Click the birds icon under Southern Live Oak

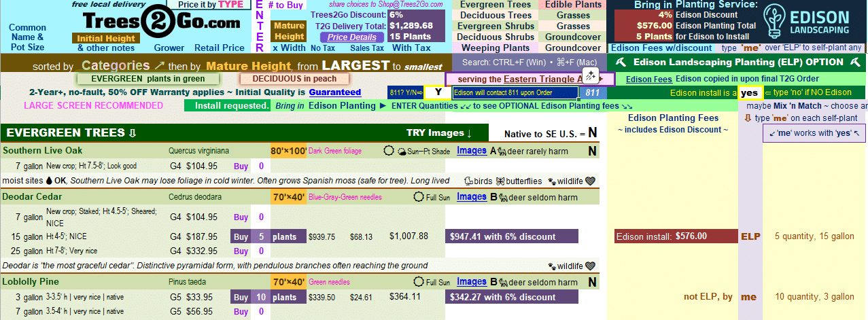[x=469, y=181]
